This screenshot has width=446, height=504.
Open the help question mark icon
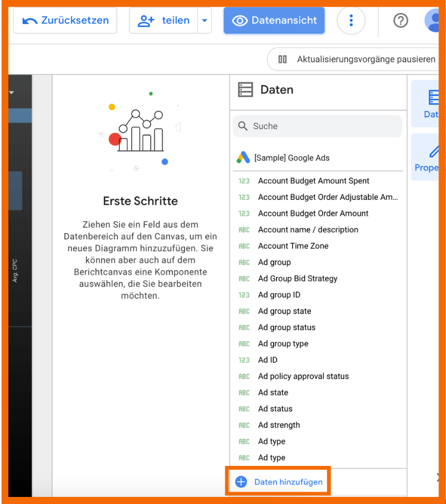[x=400, y=21]
